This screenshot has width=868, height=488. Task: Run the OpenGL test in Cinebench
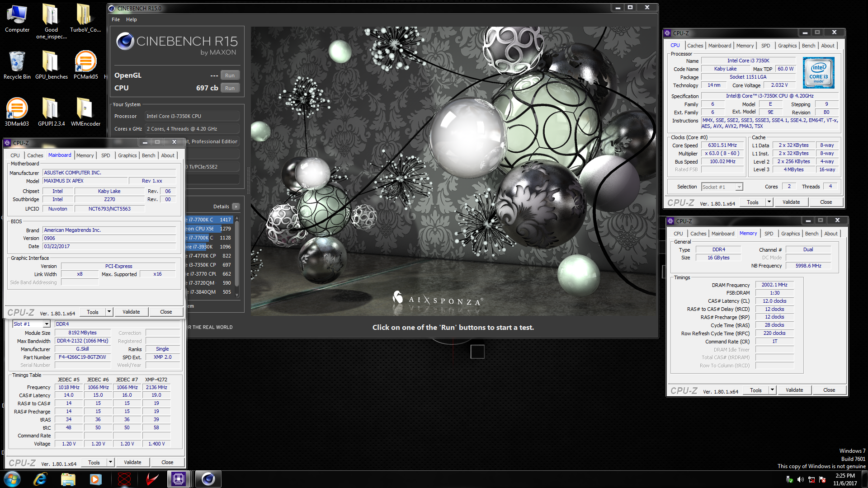coord(230,75)
